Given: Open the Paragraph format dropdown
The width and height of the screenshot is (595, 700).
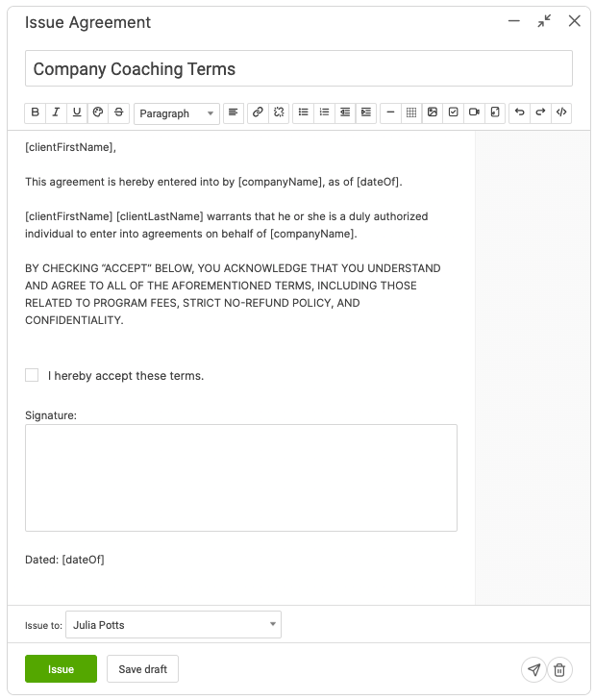Looking at the screenshot, I should [177, 113].
